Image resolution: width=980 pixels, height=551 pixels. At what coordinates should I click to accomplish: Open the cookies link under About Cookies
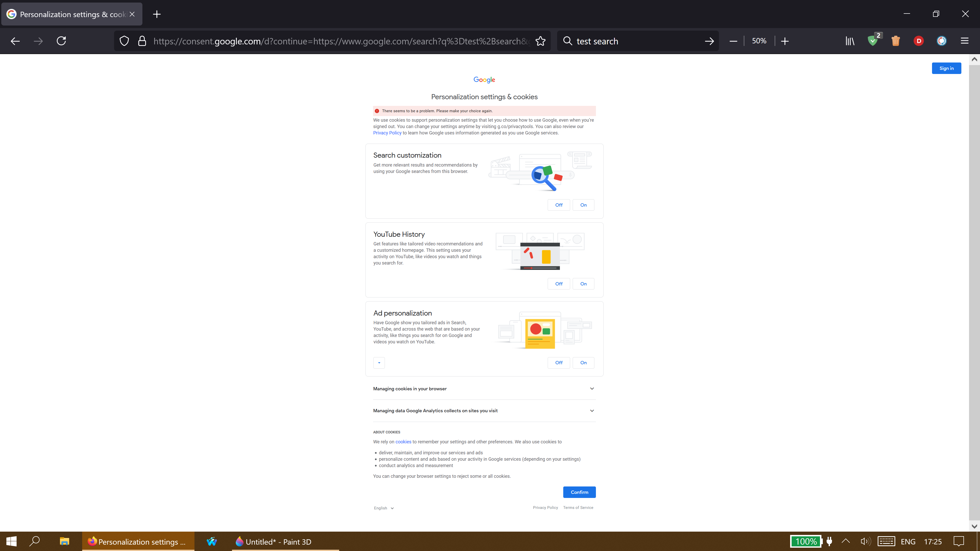tap(403, 442)
